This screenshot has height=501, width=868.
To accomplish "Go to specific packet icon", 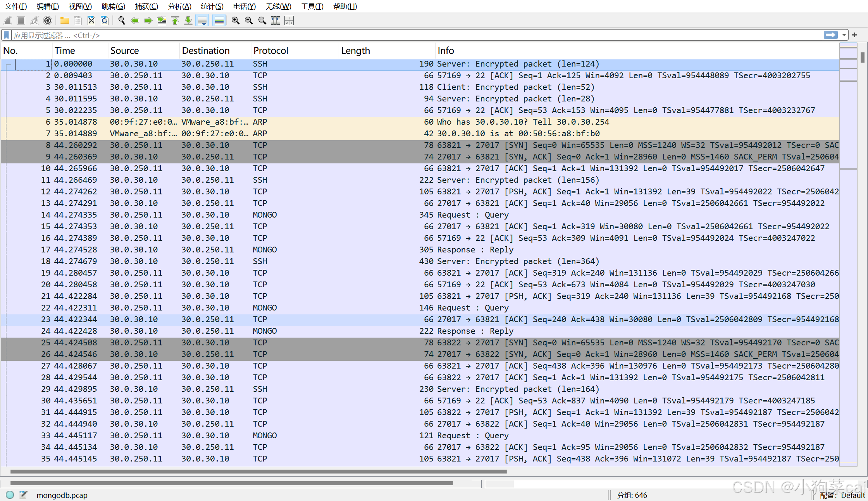I will (162, 21).
